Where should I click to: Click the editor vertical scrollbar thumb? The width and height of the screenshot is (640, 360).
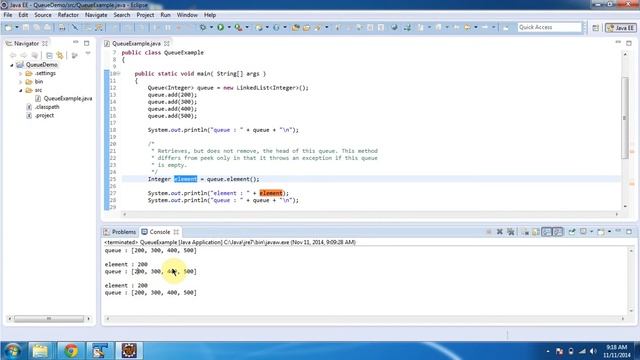[625, 118]
